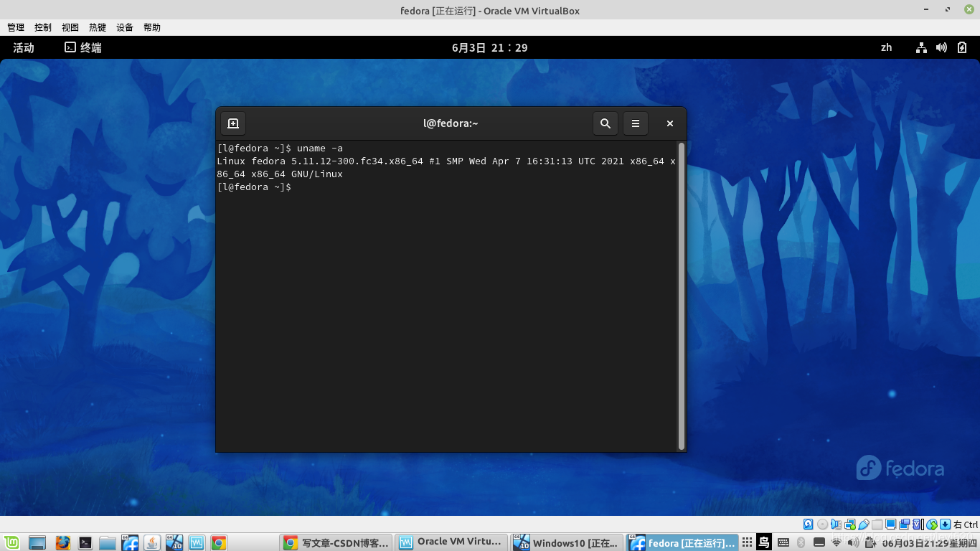The image size is (980, 551).
Task: Click the USB devices indicator in VirtualBox status bar
Action: [863, 524]
